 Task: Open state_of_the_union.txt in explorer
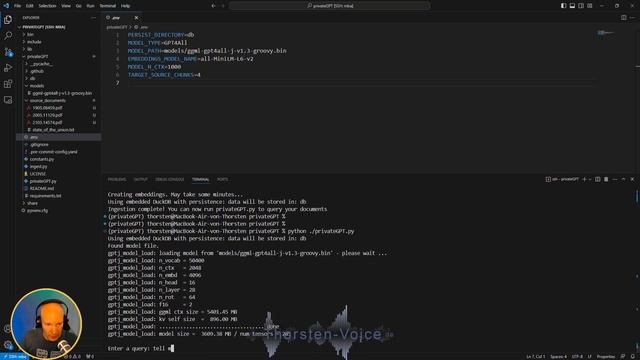click(53, 130)
